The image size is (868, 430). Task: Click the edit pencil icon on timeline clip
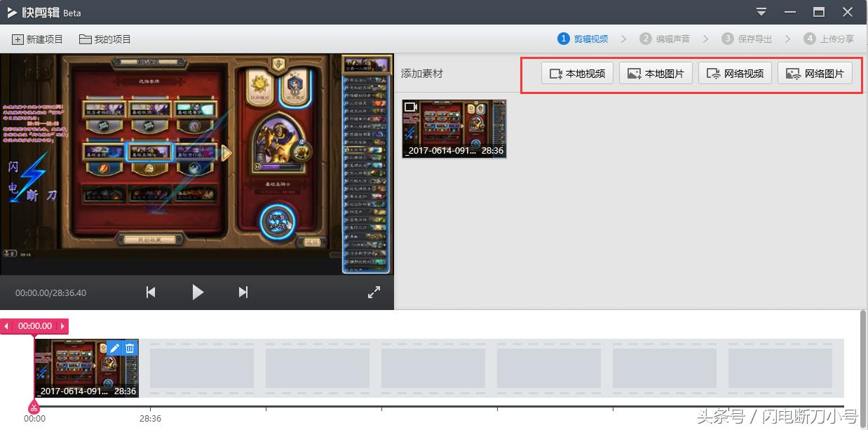pyautogui.click(x=115, y=348)
